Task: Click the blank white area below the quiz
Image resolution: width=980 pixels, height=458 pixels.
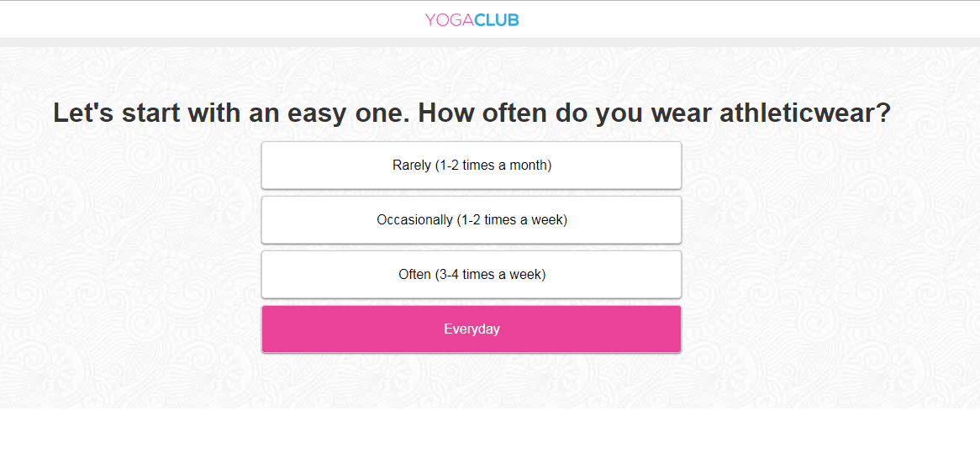Action: 490,433
